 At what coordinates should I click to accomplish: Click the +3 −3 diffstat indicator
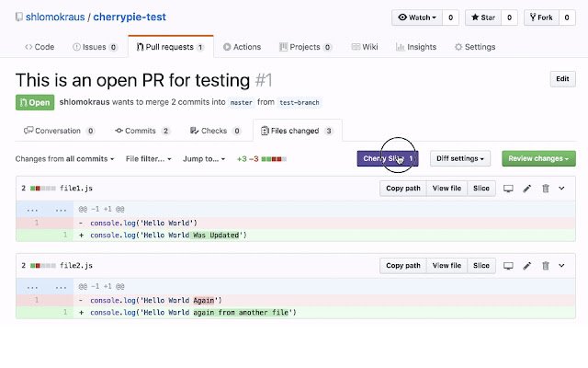coord(261,159)
